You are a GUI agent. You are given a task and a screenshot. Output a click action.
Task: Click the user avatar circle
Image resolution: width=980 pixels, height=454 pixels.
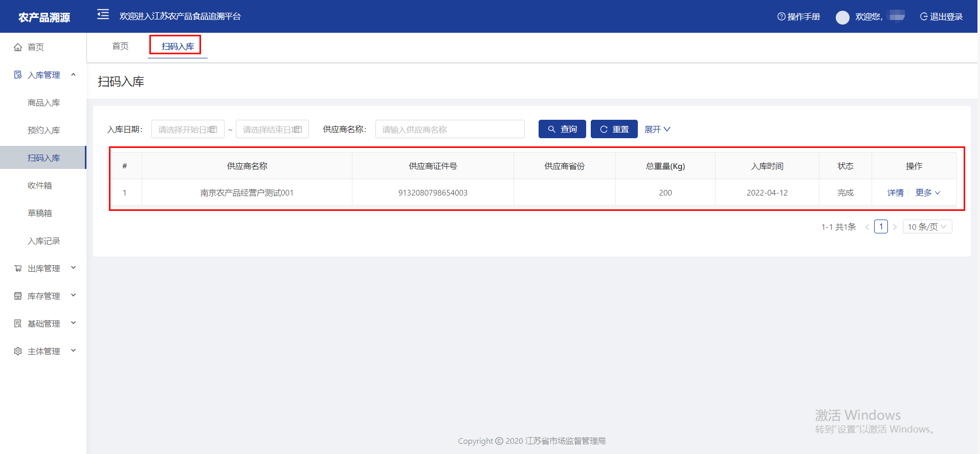pyautogui.click(x=842, y=17)
